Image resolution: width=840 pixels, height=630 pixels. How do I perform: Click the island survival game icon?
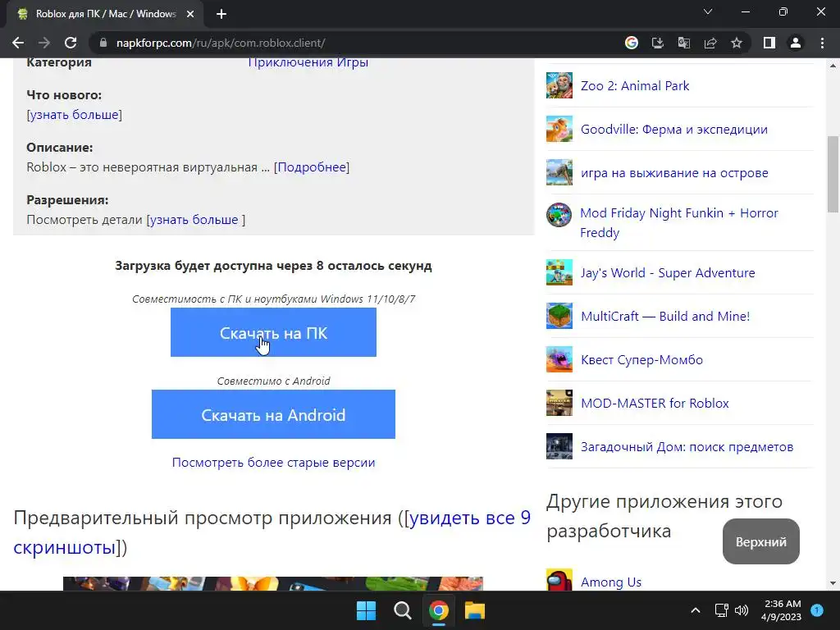pos(559,172)
